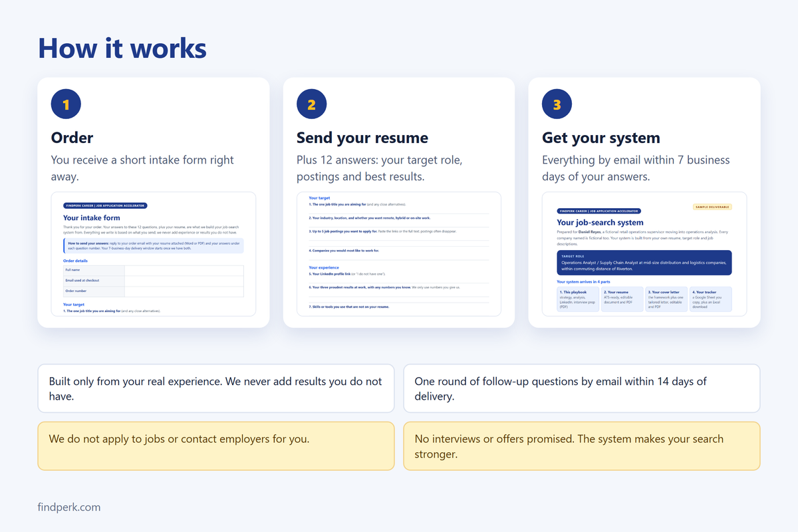This screenshot has width=798, height=532.
Task: Click the "2. Your resume" card
Action: [x=622, y=299]
